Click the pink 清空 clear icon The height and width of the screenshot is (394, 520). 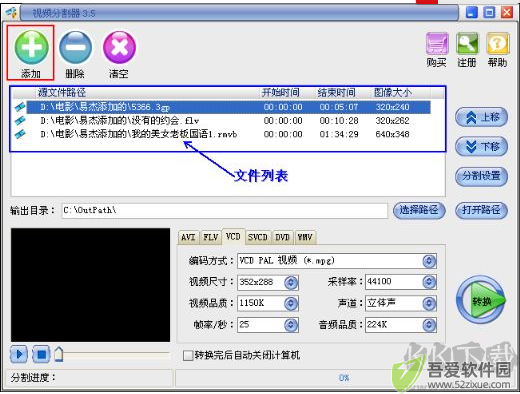click(x=119, y=47)
